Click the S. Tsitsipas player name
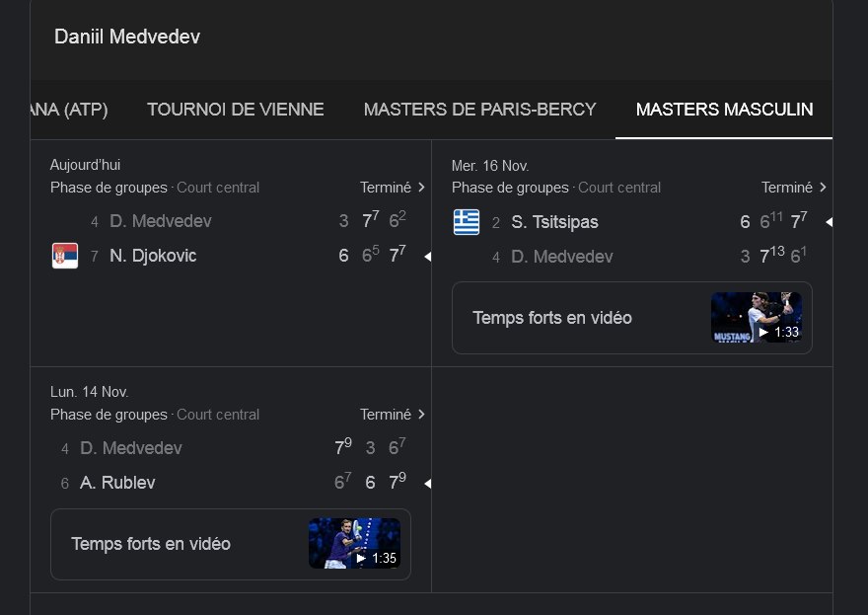Image resolution: width=868 pixels, height=615 pixels. [x=554, y=222]
